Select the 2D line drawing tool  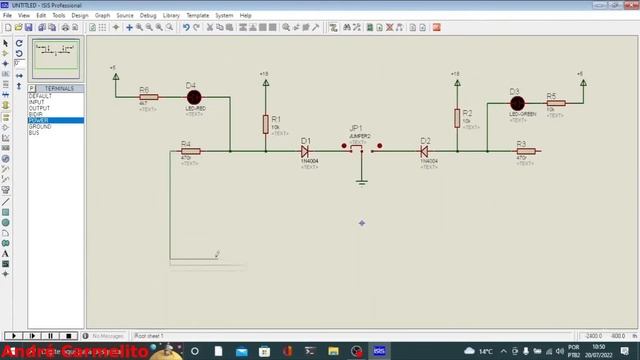pos(5,202)
